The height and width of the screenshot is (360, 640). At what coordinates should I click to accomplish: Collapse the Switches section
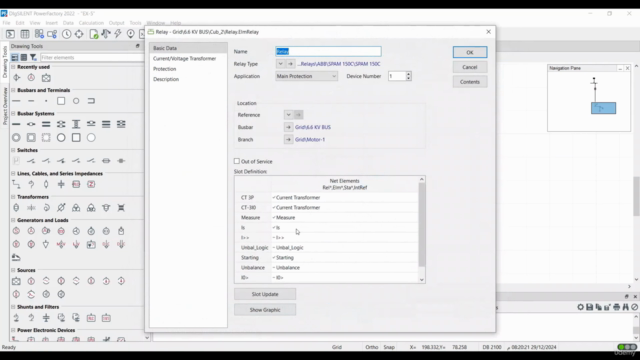(x=13, y=150)
